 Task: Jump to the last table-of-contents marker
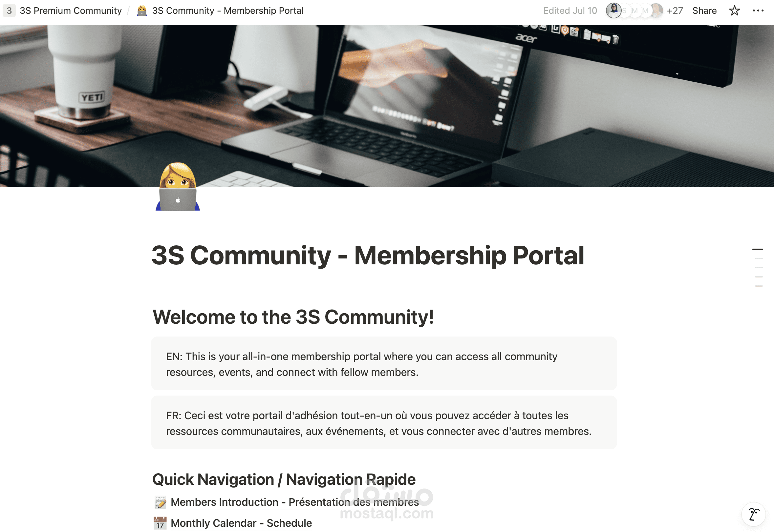click(x=759, y=286)
